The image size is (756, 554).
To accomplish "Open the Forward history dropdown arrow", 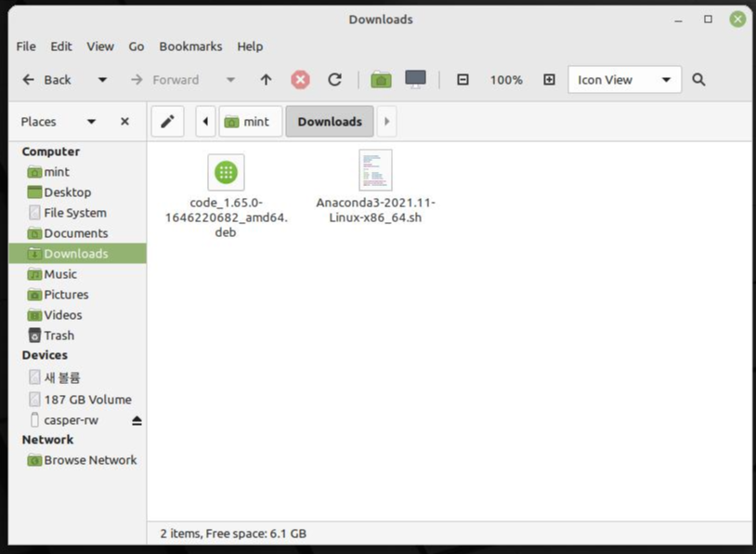I will click(x=230, y=80).
